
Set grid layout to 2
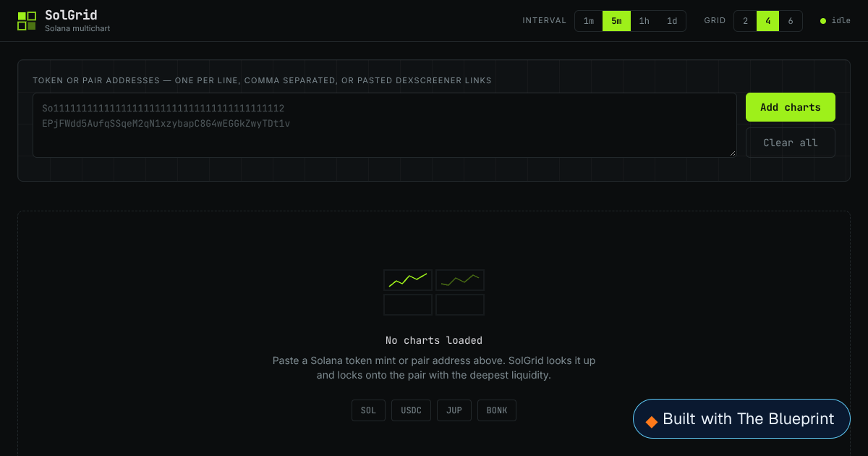click(x=746, y=21)
